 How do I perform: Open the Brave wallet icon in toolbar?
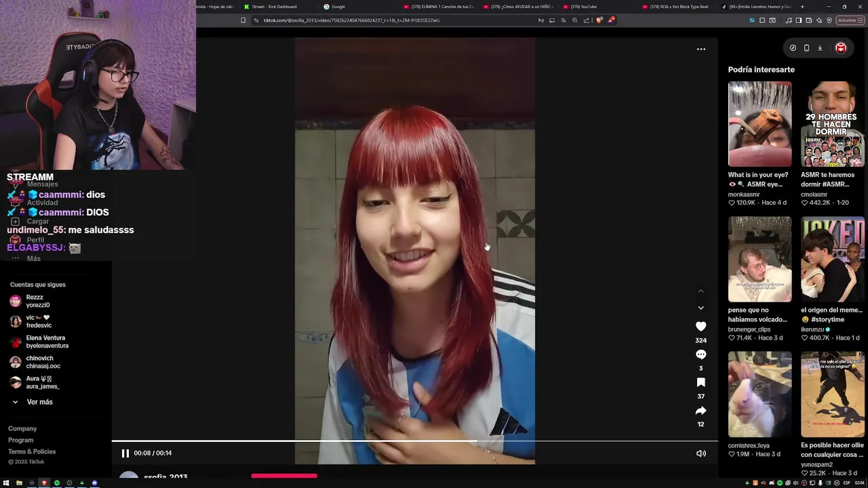tap(809, 20)
